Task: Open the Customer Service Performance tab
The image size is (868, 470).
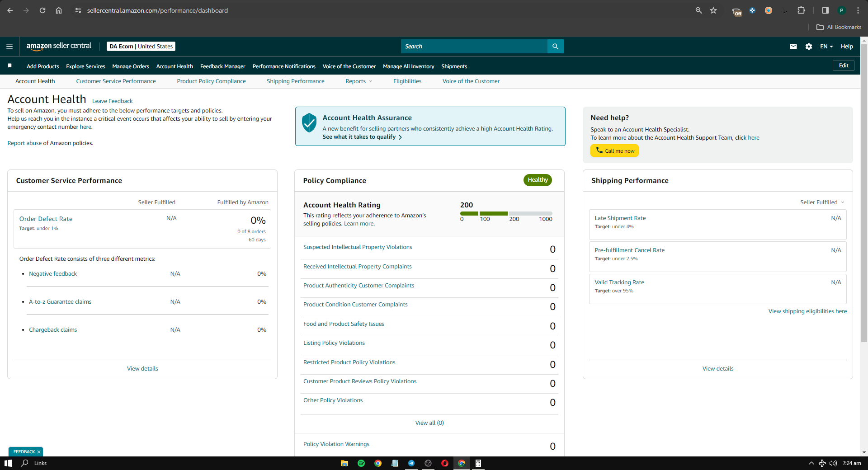Action: [116, 81]
